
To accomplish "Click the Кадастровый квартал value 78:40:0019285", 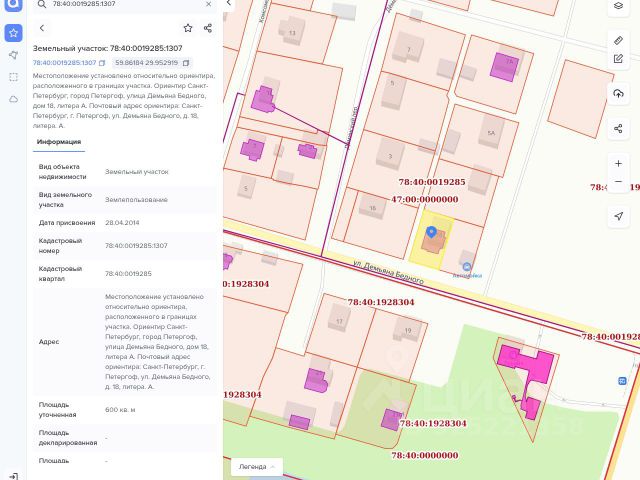I will click(128, 273).
